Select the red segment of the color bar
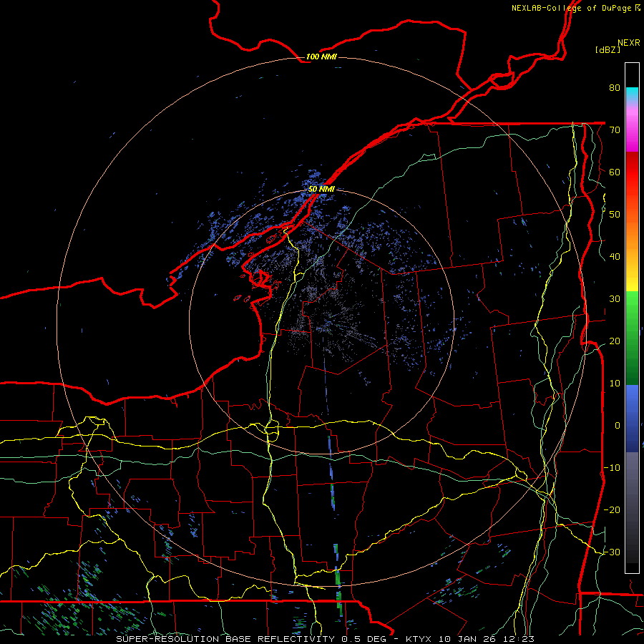644x644 pixels. (x=632, y=172)
